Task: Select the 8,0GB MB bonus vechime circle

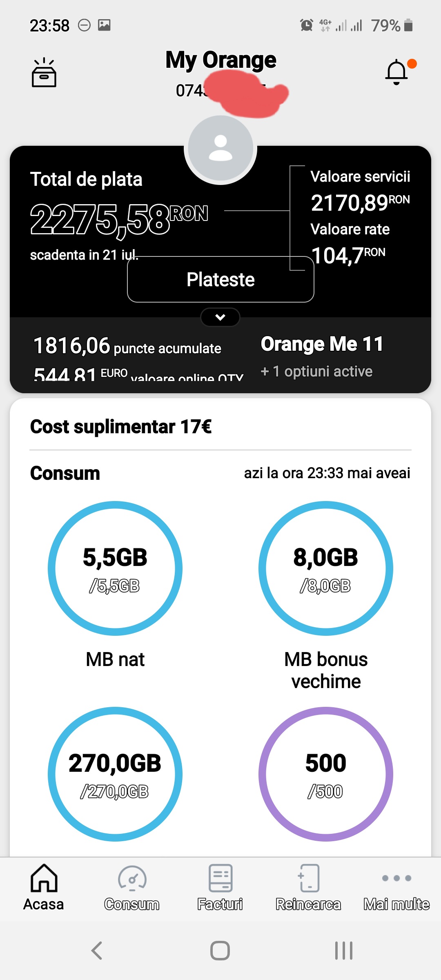Action: click(326, 568)
